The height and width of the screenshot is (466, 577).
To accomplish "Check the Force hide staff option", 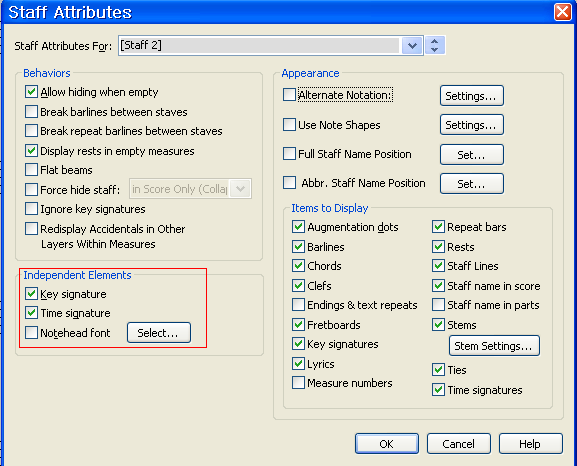I will (x=31, y=189).
